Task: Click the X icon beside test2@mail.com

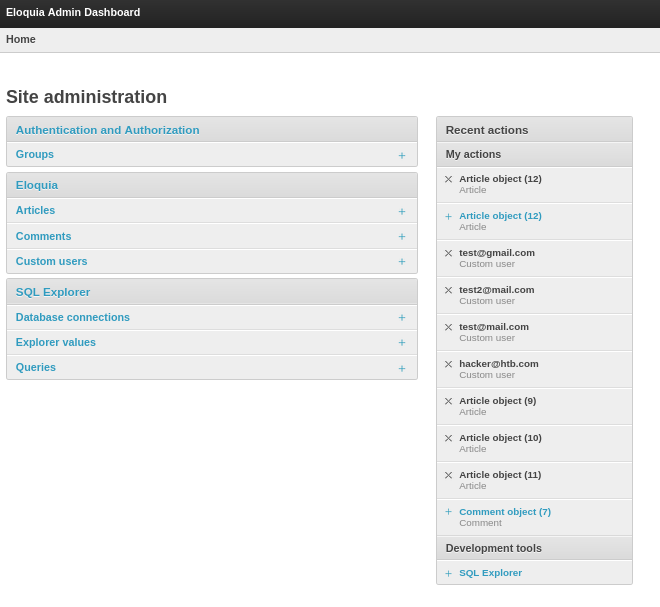Action: tap(448, 290)
